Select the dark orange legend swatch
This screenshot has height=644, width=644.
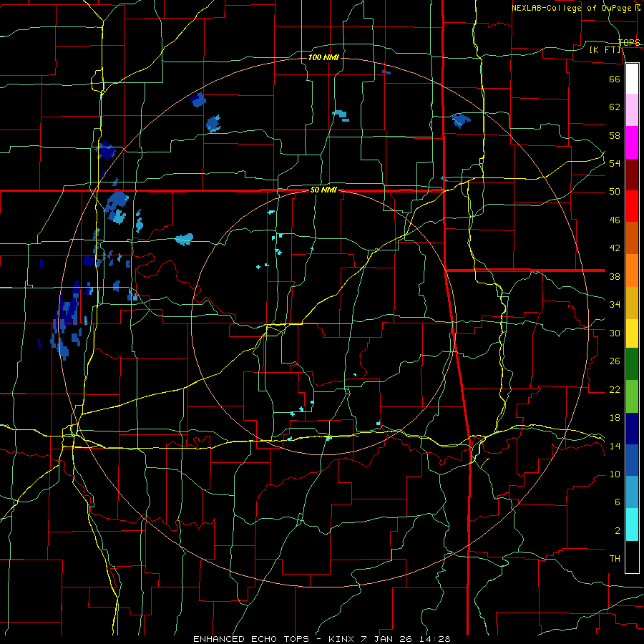click(632, 238)
